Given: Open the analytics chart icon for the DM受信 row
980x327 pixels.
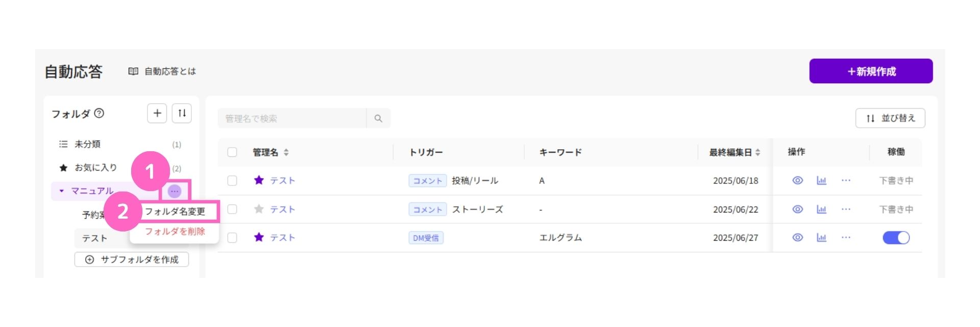Looking at the screenshot, I should (x=821, y=238).
